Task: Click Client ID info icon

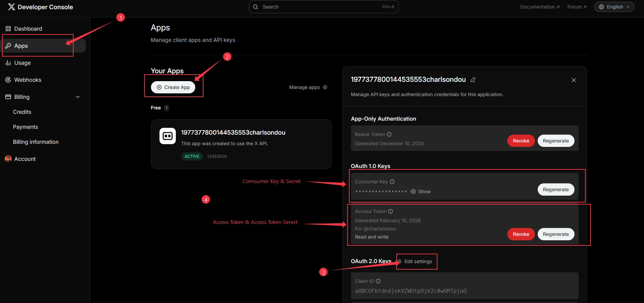Action: coord(378,281)
